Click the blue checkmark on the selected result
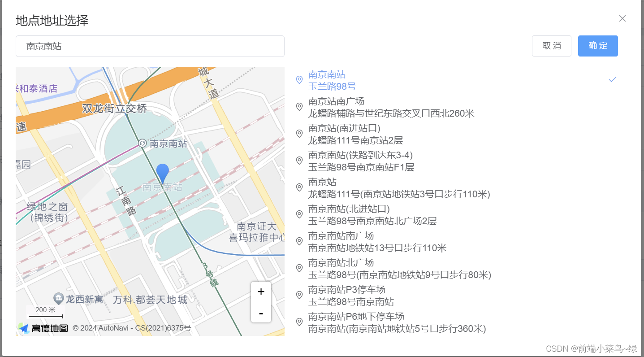This screenshot has height=357, width=644. pyautogui.click(x=613, y=79)
